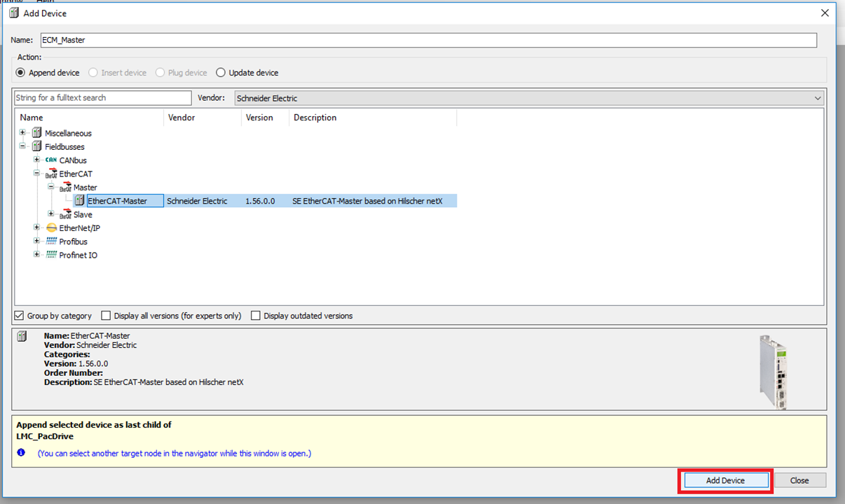845x504 pixels.
Task: Click the Fieldbusses folder icon
Action: click(x=36, y=147)
